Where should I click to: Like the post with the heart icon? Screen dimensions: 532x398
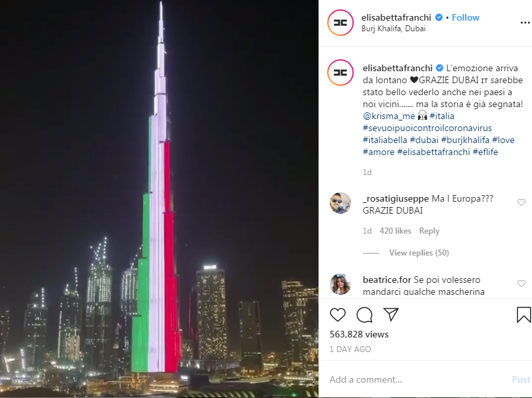point(338,315)
